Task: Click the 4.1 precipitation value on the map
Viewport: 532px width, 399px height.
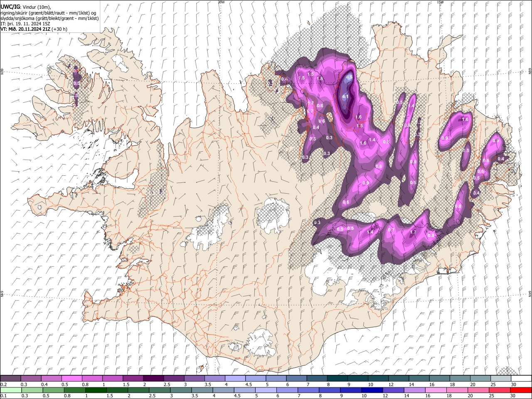Action: tap(345, 97)
